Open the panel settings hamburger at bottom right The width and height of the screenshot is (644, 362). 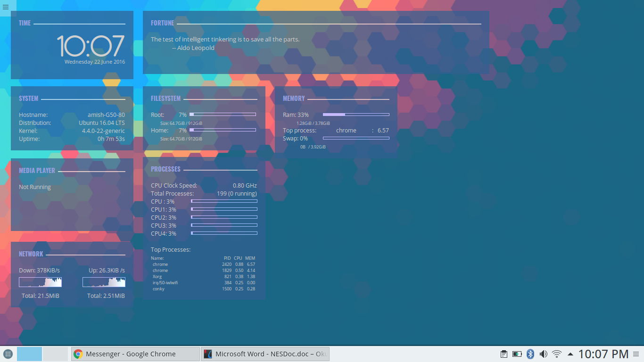[x=636, y=354]
